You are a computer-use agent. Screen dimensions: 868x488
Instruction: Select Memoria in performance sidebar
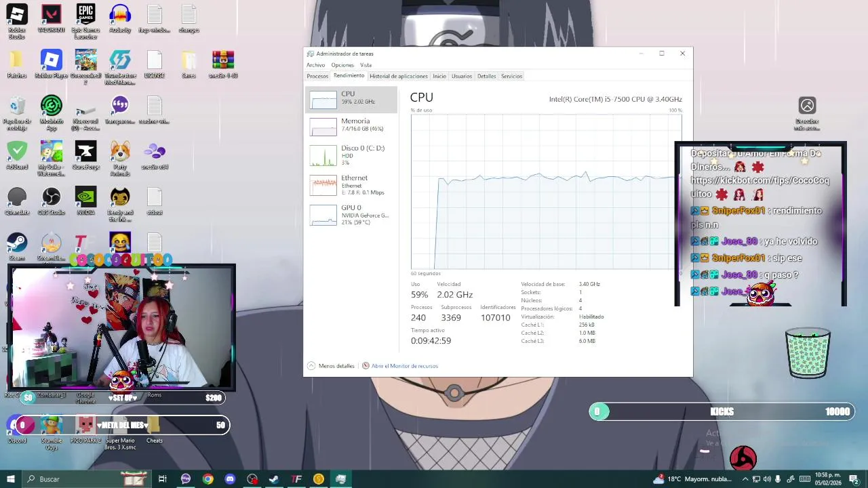(351, 127)
